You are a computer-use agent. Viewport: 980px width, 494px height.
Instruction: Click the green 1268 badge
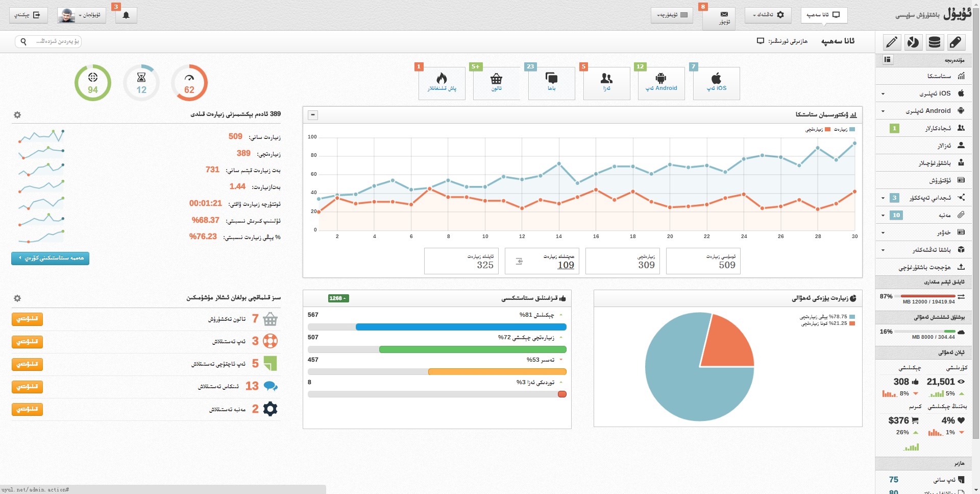pyautogui.click(x=338, y=298)
